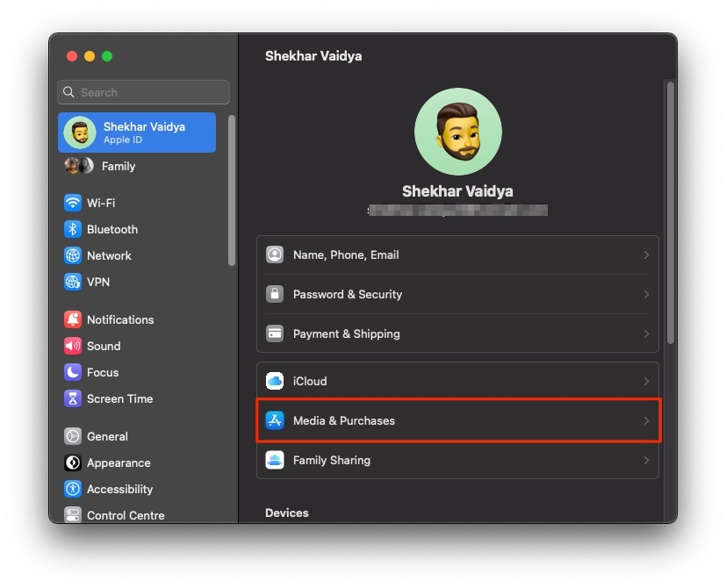Open Control Centre settings label

(126, 515)
